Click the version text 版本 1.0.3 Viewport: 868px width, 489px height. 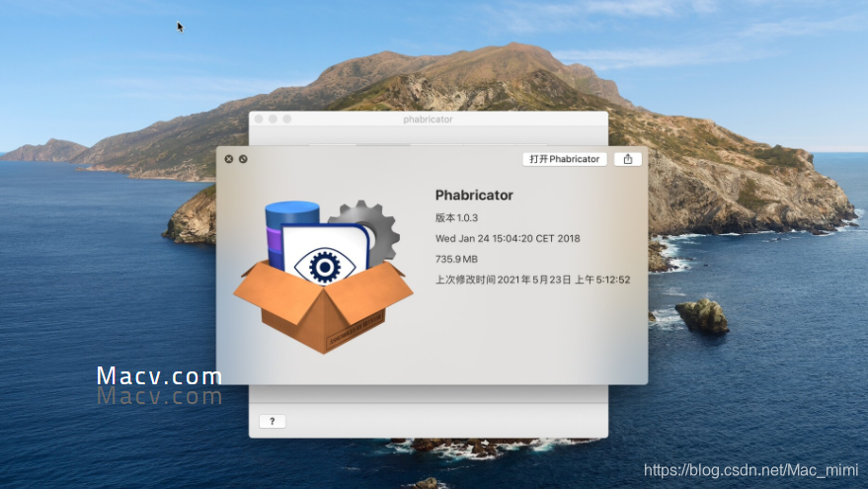[456, 217]
